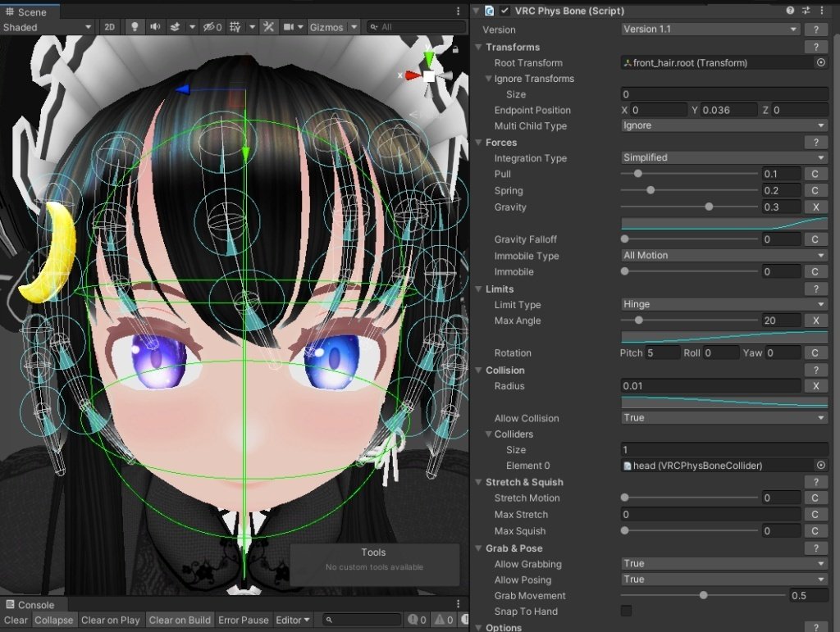Toggle Snap To Hand checkbox
The image size is (840, 632).
click(x=626, y=611)
